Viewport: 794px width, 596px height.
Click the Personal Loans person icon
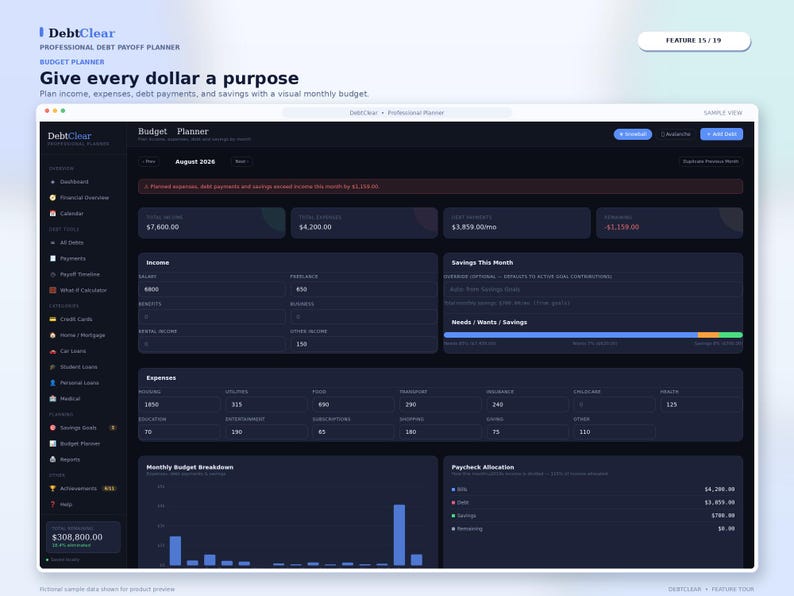click(53, 383)
